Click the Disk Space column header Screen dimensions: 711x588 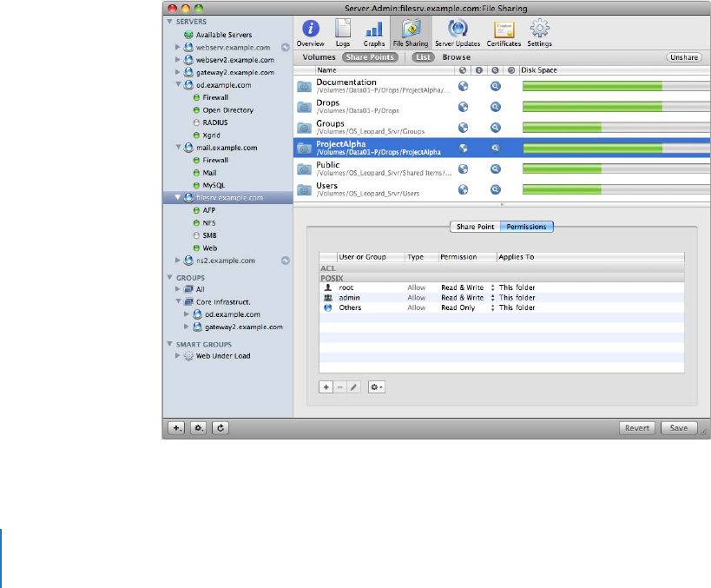click(615, 70)
